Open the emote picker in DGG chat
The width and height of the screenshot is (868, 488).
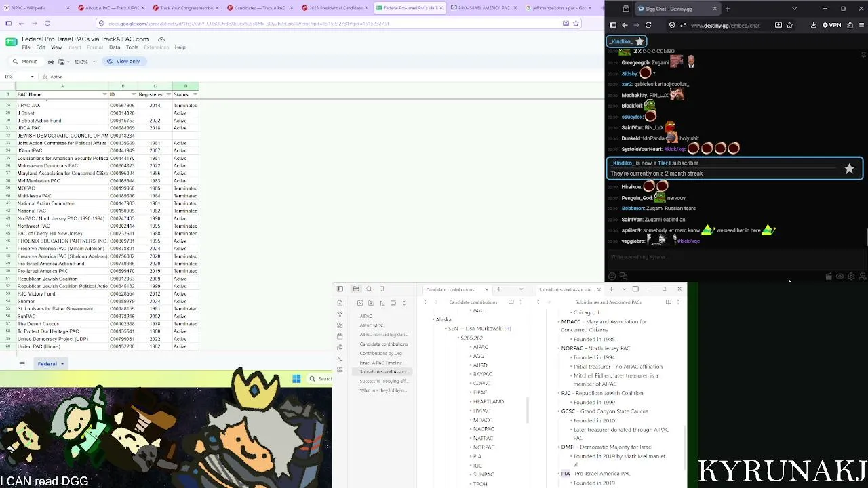click(612, 277)
